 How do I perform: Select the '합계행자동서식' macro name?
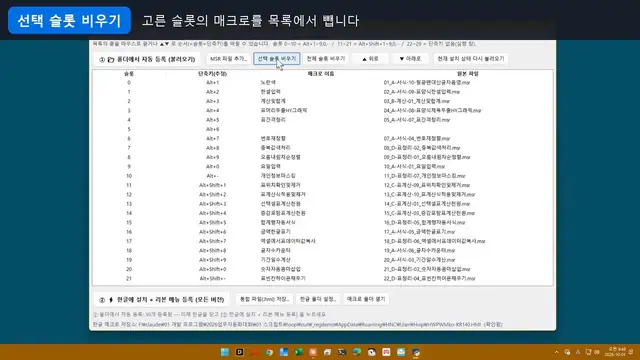click(278, 222)
